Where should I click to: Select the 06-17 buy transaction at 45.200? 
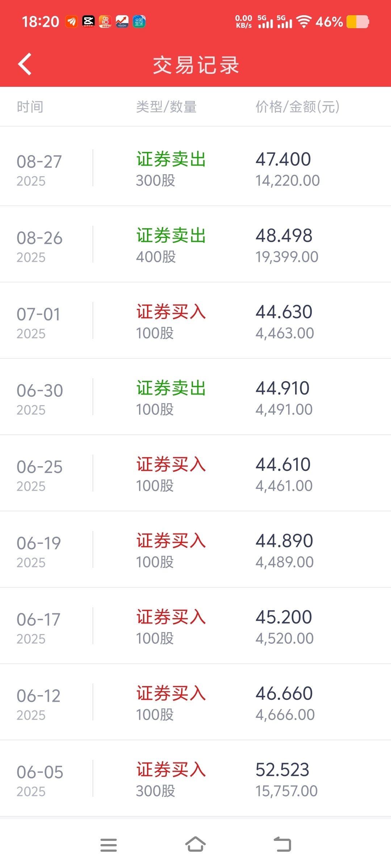point(195,626)
